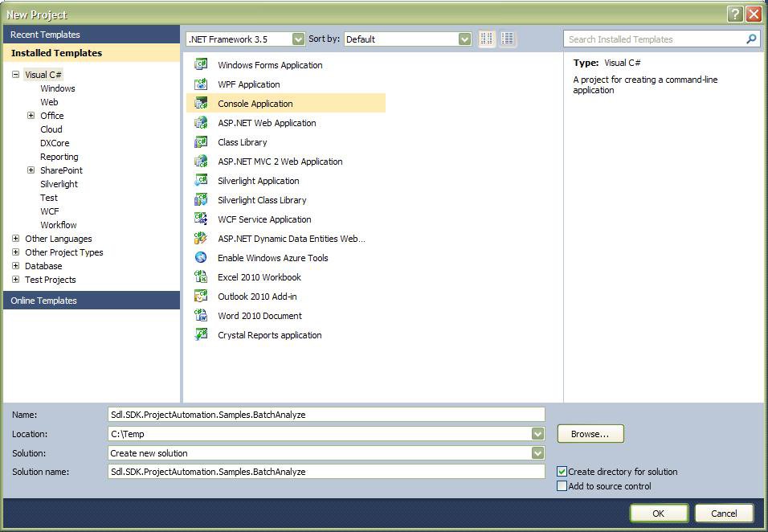
Task: Uncheck Create directory for solution
Action: click(x=562, y=472)
